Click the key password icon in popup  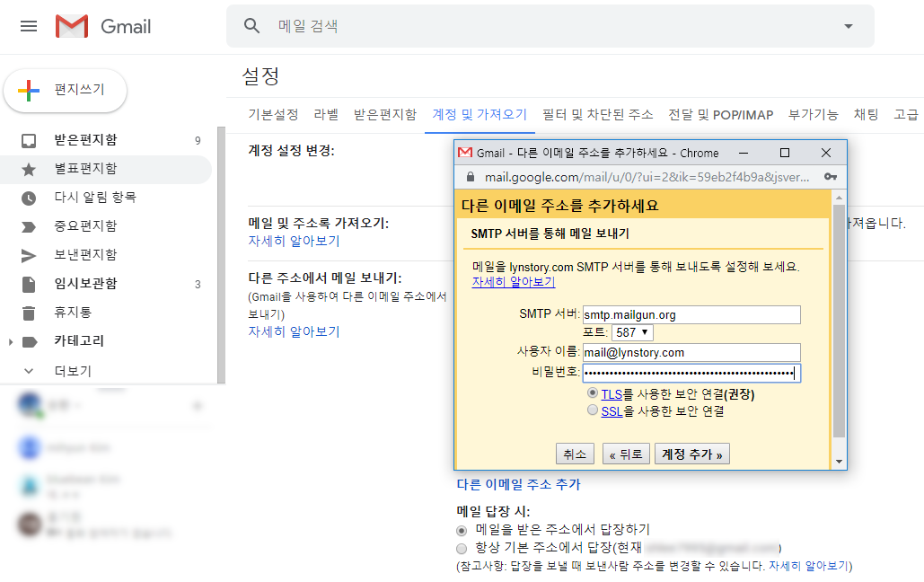click(831, 177)
